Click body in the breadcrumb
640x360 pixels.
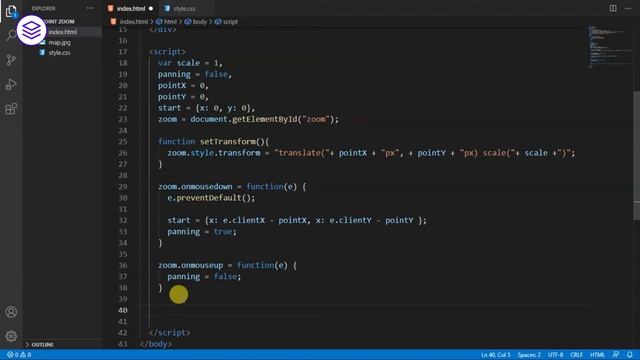pos(196,22)
